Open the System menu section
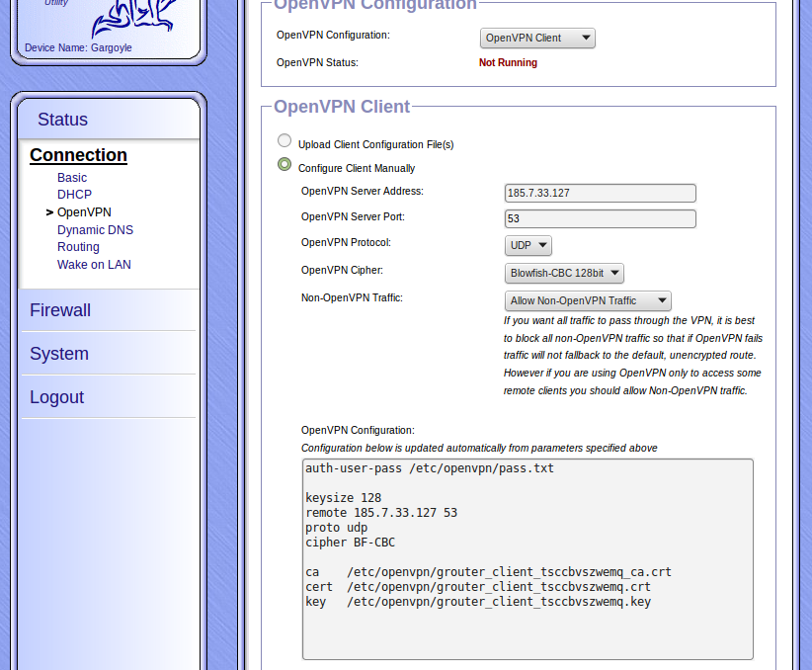 (59, 354)
